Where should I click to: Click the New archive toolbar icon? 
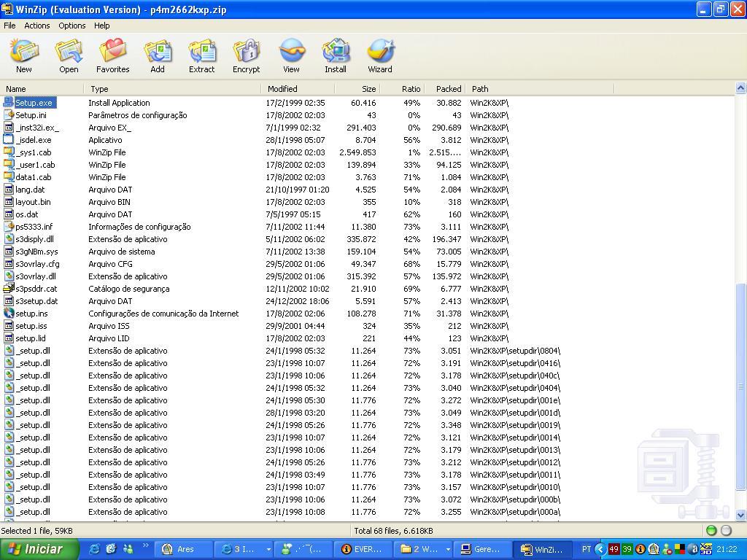coord(24,56)
